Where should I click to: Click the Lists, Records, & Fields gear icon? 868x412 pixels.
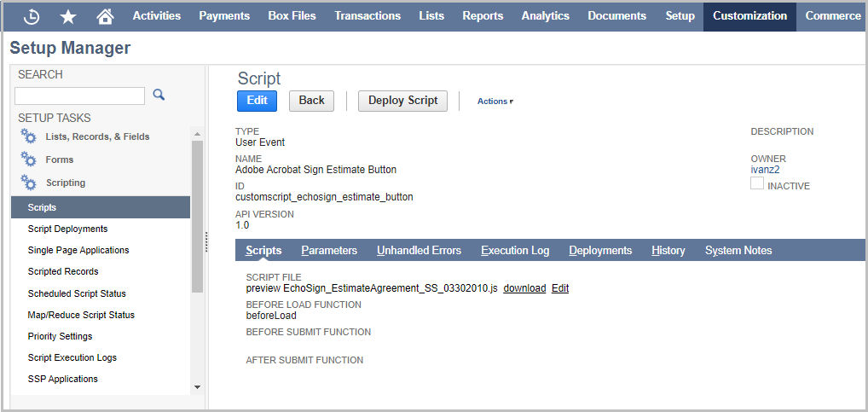(x=29, y=136)
